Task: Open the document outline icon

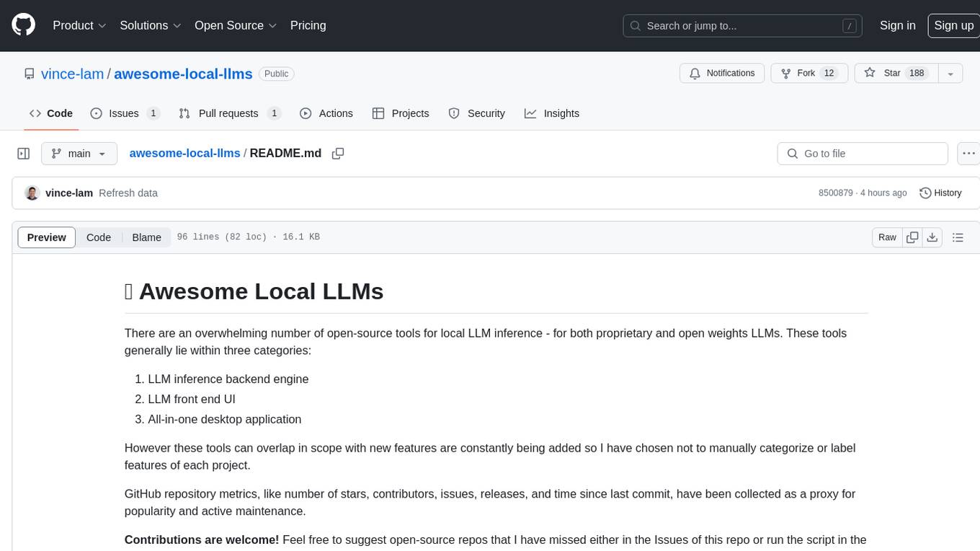Action: point(958,237)
